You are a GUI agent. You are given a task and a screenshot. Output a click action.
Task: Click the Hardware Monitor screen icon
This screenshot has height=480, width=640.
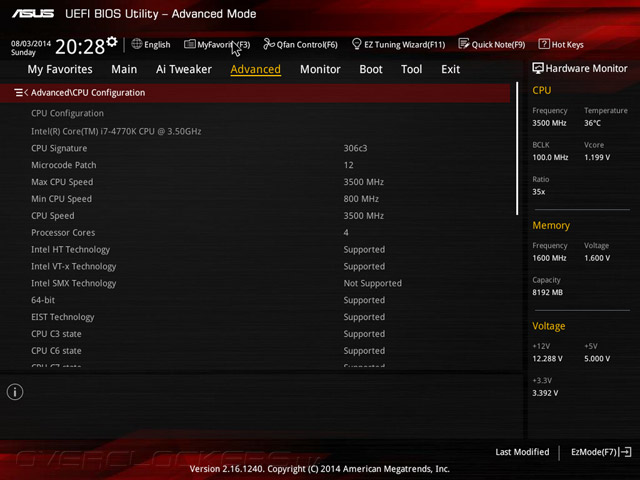[538, 68]
